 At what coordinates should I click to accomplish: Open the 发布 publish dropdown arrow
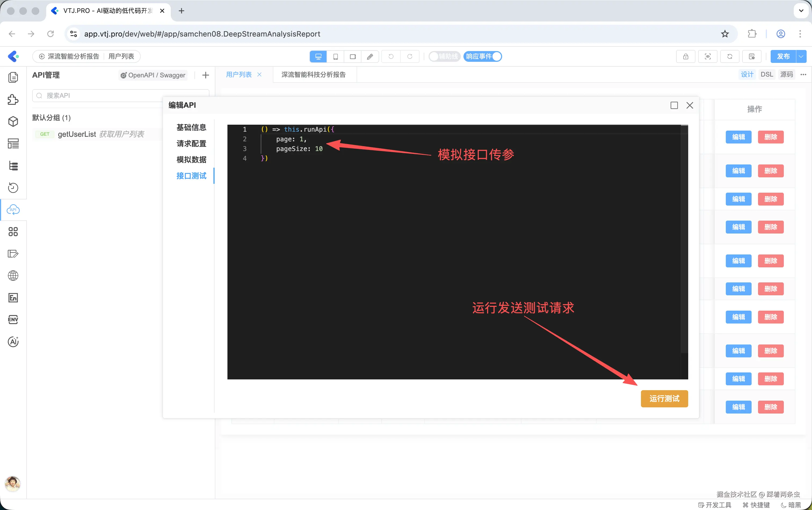(801, 56)
